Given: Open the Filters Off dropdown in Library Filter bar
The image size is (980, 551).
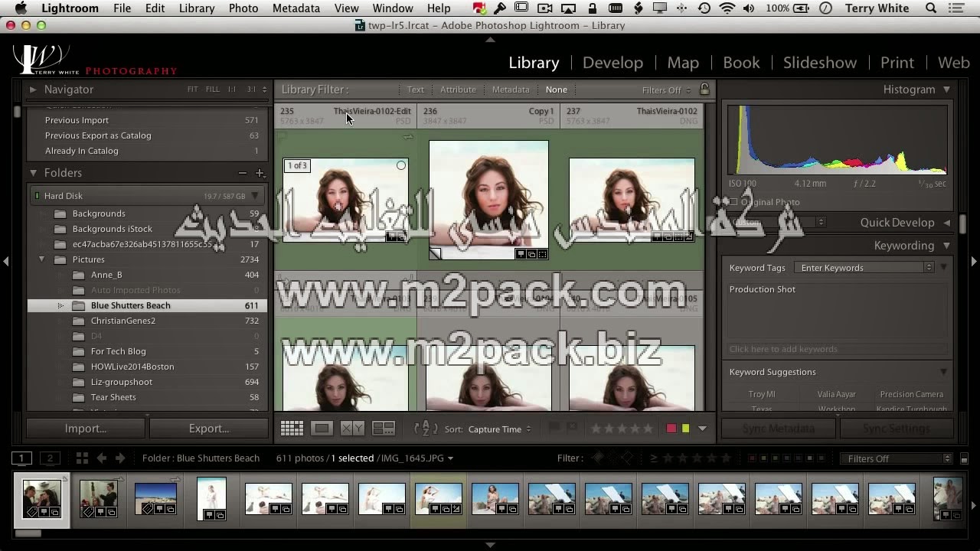Looking at the screenshot, I should pyautogui.click(x=666, y=90).
